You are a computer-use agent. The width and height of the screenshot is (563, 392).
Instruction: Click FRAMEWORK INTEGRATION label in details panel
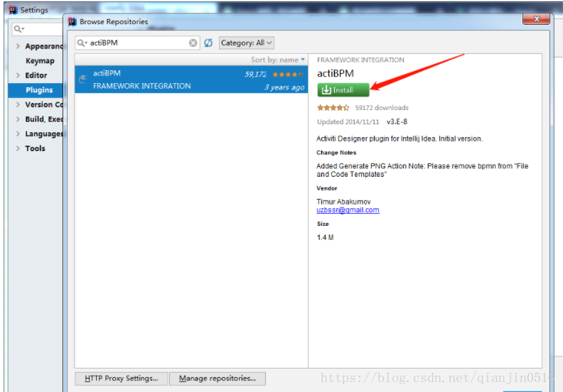[360, 60]
